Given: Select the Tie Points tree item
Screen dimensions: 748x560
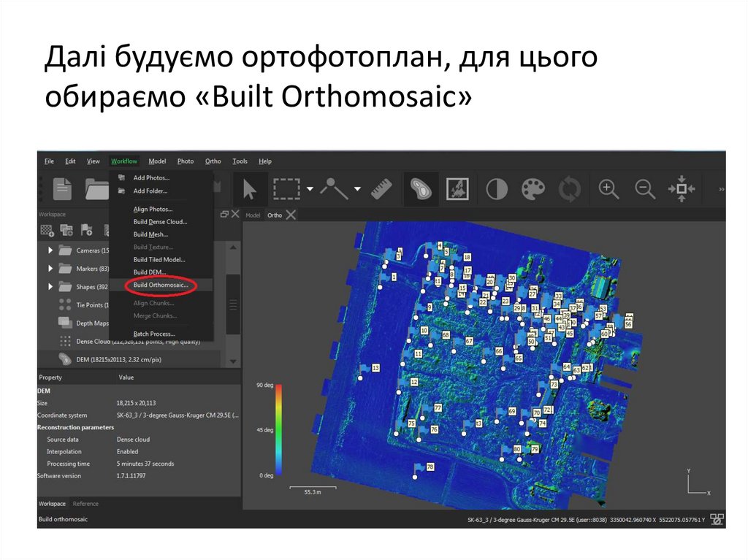Looking at the screenshot, I should coord(83,304).
